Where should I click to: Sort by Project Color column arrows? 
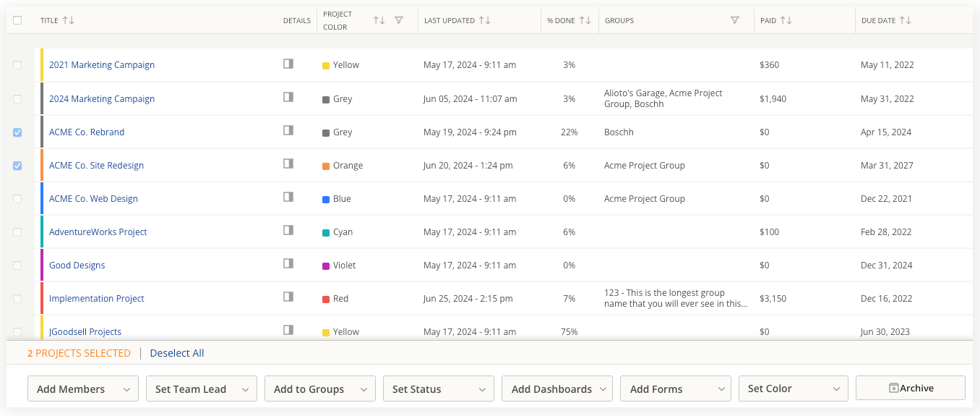coord(379,20)
